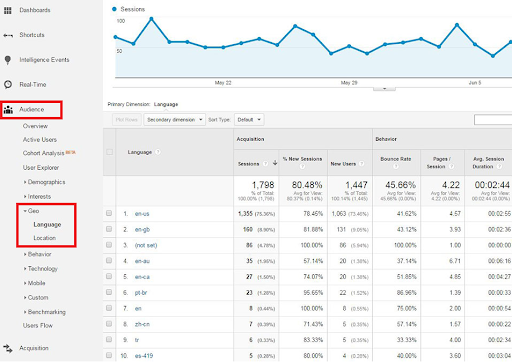Click the Language primary dimension label
Viewport: 512px width, 362px height.
click(x=166, y=104)
